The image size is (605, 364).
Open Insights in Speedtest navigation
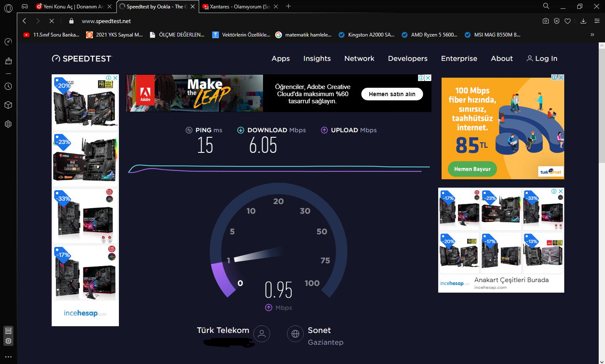317,59
